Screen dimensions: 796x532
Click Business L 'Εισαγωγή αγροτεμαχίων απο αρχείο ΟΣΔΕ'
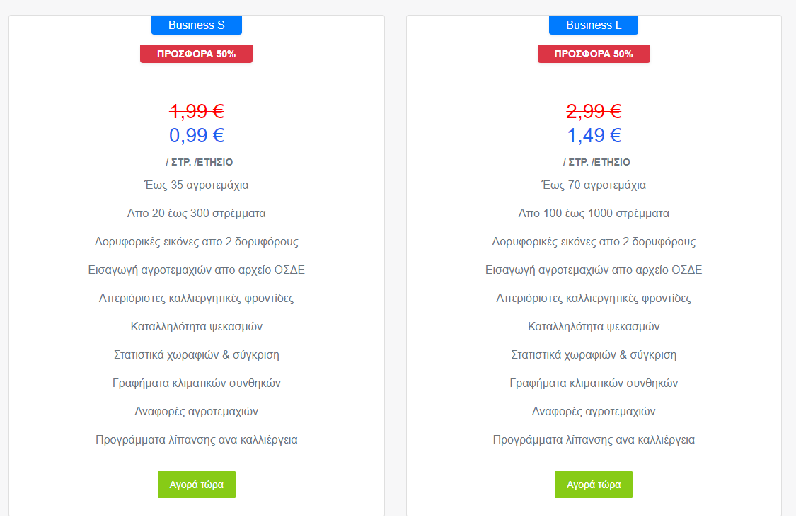pos(594,270)
